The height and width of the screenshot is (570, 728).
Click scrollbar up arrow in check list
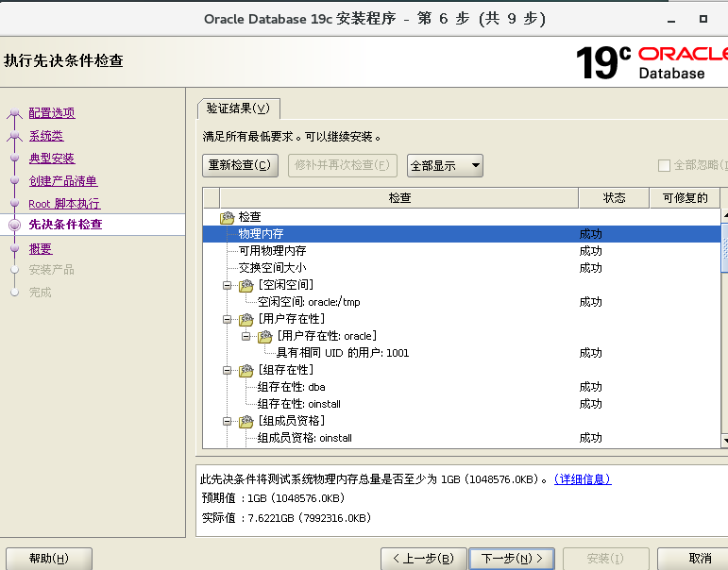pos(725,216)
